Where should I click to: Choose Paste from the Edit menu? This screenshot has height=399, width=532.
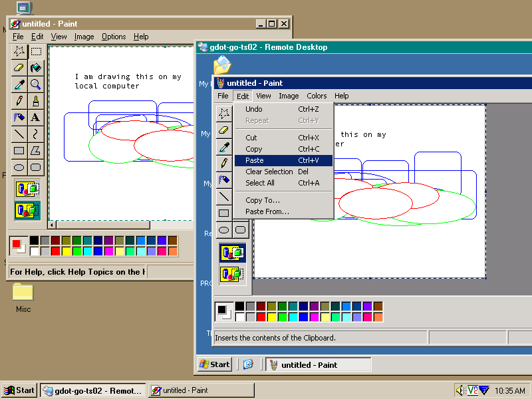tap(255, 160)
